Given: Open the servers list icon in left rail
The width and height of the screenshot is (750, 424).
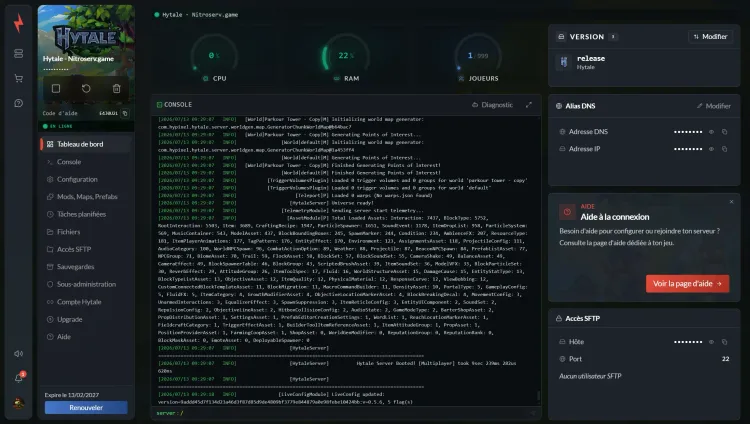Looking at the screenshot, I should click(x=19, y=54).
